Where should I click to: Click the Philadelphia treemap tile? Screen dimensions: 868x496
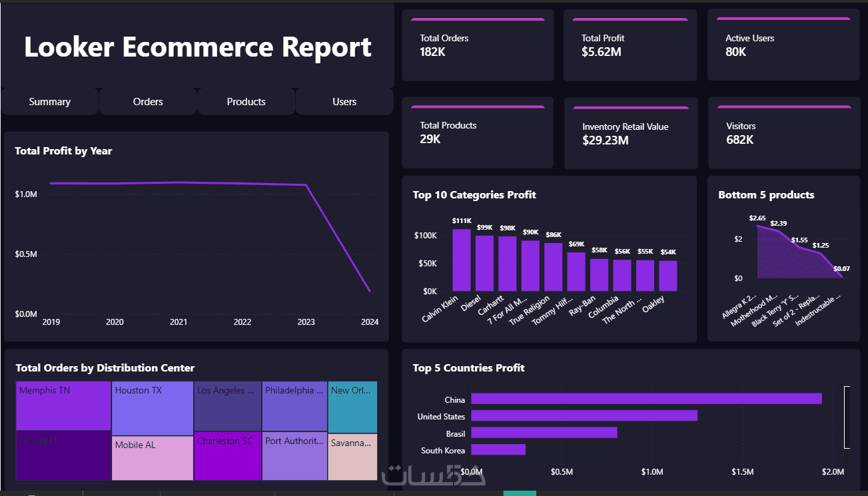point(295,406)
